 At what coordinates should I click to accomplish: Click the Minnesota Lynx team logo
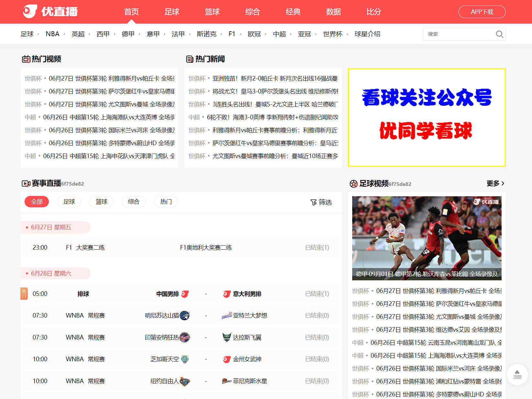click(x=185, y=316)
